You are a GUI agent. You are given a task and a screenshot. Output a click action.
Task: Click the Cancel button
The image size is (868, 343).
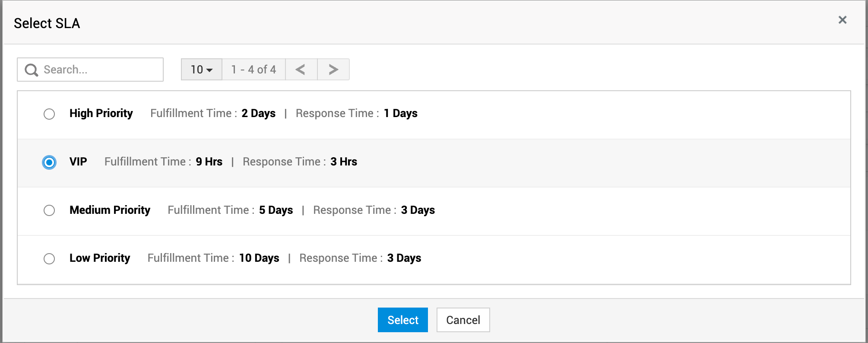coord(463,320)
